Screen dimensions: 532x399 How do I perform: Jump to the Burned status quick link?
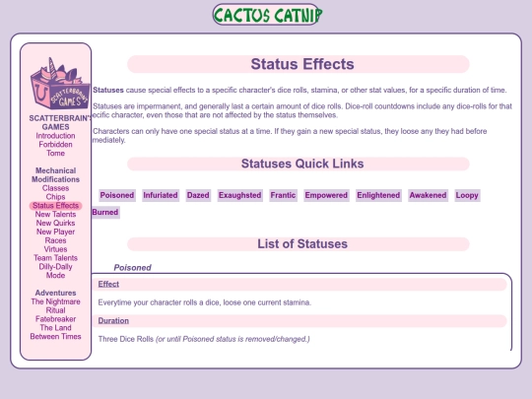pyautogui.click(x=105, y=213)
